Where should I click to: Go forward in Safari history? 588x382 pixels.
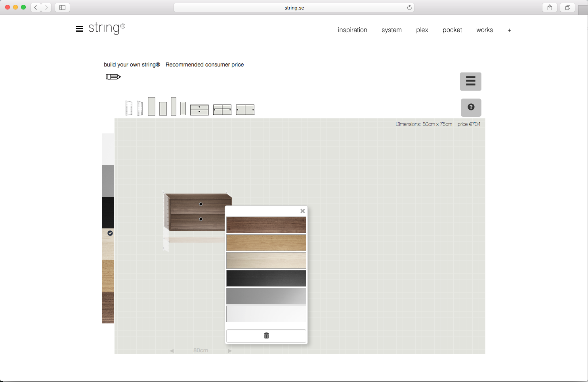pos(46,7)
